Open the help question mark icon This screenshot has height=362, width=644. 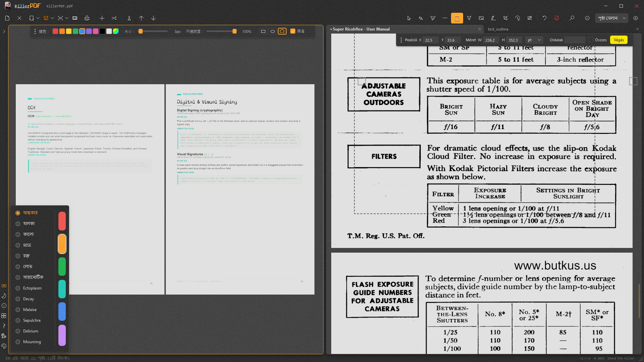pos(4,326)
